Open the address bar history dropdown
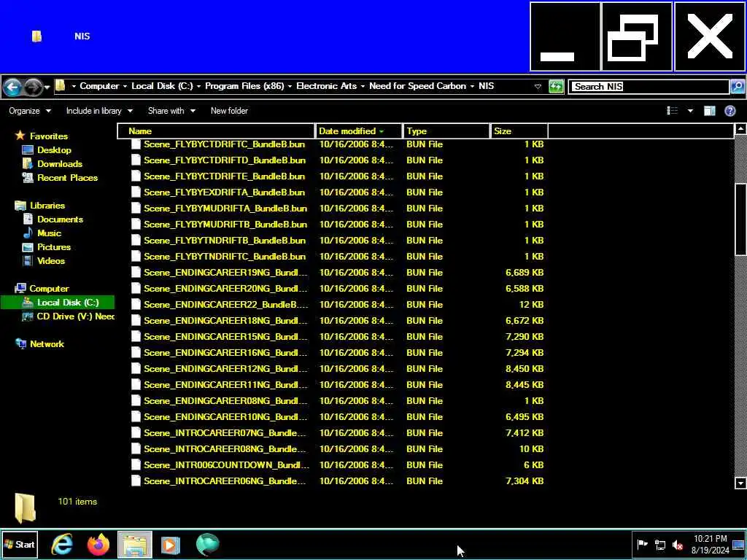 coord(538,87)
